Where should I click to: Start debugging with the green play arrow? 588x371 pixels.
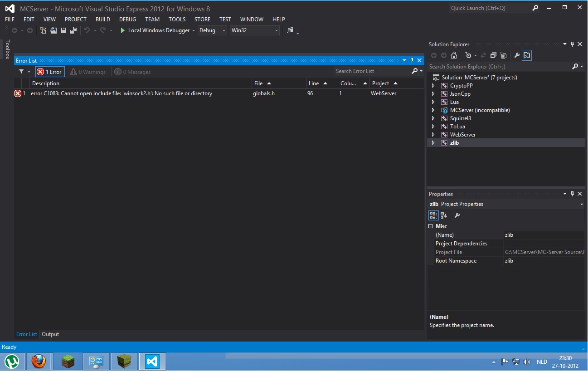point(123,30)
